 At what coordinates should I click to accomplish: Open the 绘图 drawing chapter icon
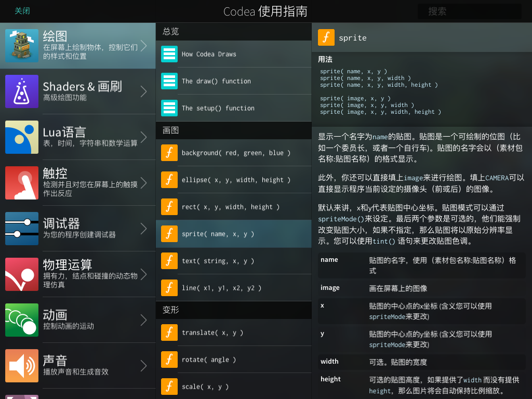(x=22, y=46)
